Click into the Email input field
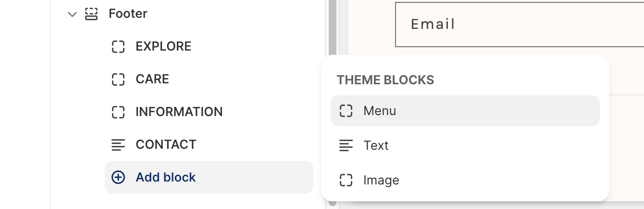 coord(519,25)
